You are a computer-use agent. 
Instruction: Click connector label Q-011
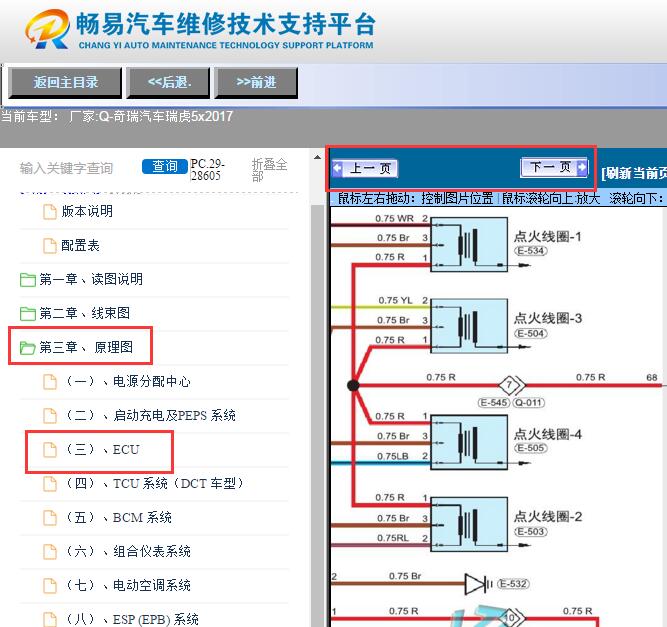pos(529,402)
